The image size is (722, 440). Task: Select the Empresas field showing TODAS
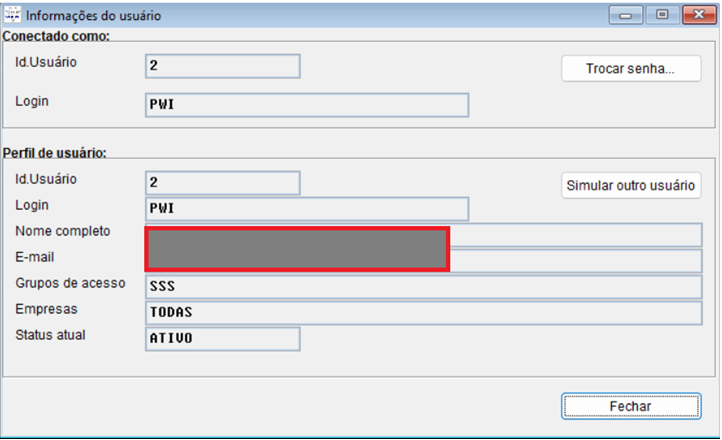tap(424, 313)
